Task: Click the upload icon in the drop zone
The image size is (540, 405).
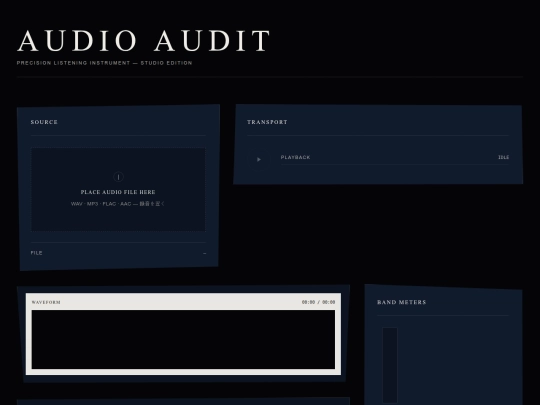Action: [x=118, y=177]
